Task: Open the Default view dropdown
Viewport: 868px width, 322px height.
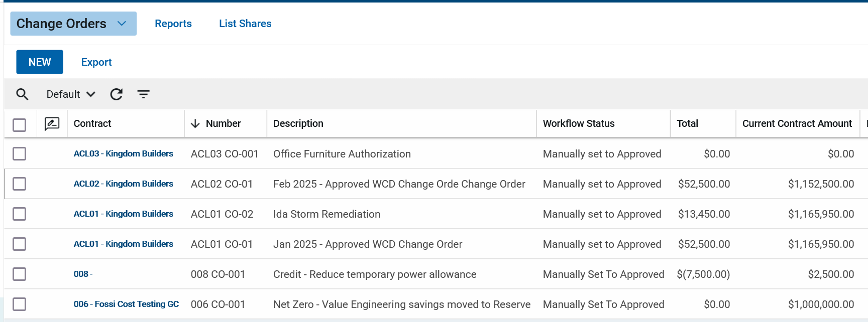Action: (70, 94)
